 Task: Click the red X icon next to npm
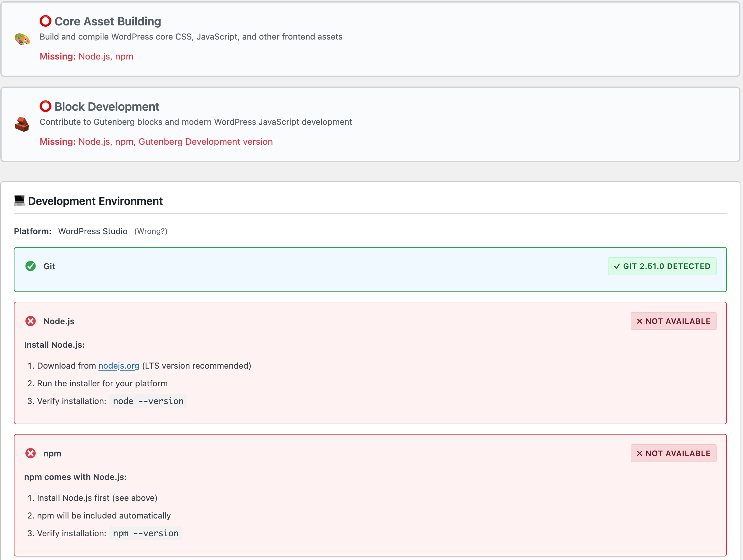point(31,454)
